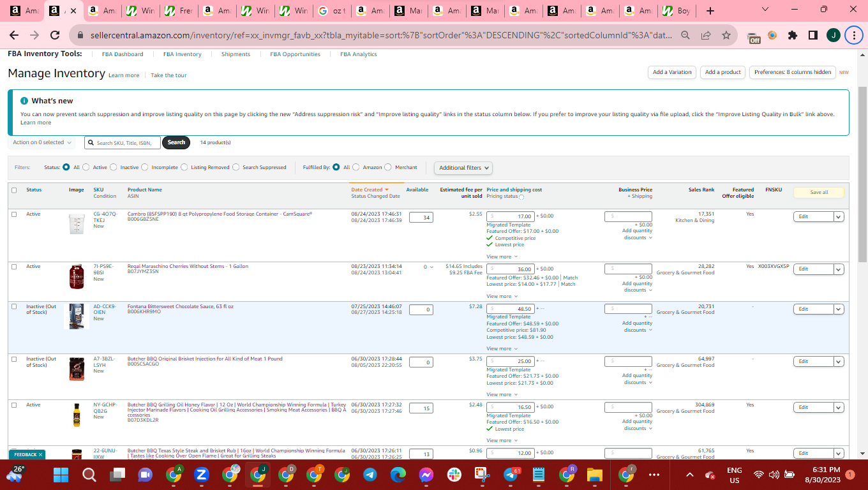Screen dimensions: 868x490
Task: Bookmark this page with the star icon
Action: coord(726,36)
